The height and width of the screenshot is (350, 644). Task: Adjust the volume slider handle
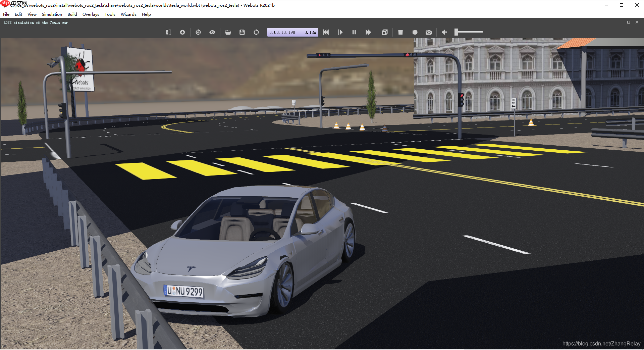tap(456, 32)
